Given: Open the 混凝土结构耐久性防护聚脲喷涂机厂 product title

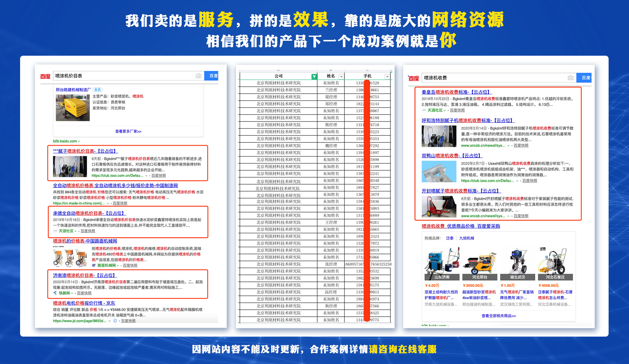Looking at the screenshot, I should [x=441, y=295].
